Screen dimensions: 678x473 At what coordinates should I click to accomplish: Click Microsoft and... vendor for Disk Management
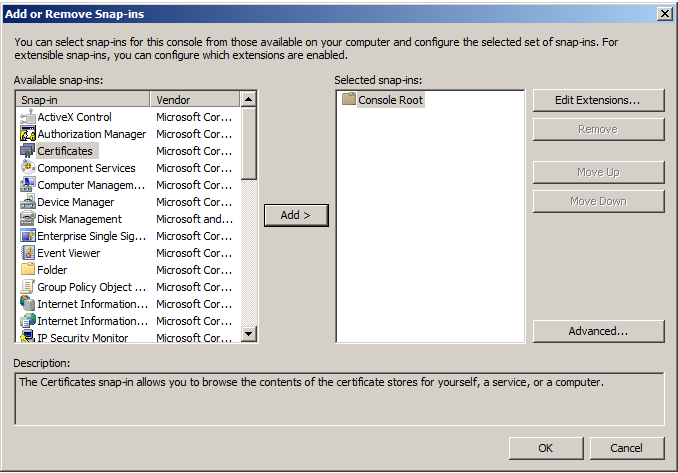click(x=195, y=219)
